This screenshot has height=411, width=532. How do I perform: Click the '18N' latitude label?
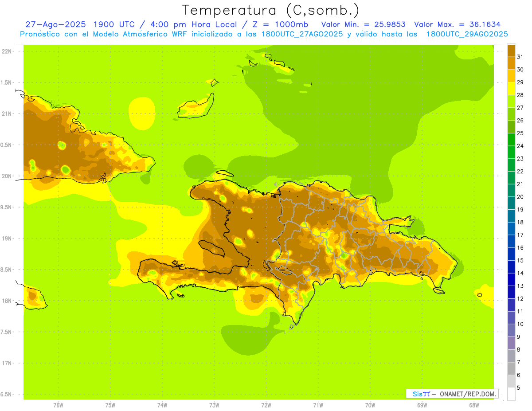pos(7,301)
